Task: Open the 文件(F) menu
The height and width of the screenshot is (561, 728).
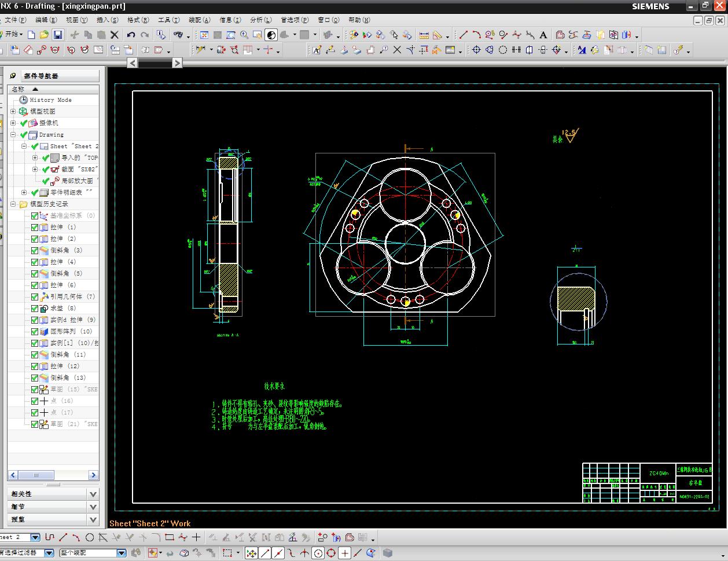Action: 14,20
